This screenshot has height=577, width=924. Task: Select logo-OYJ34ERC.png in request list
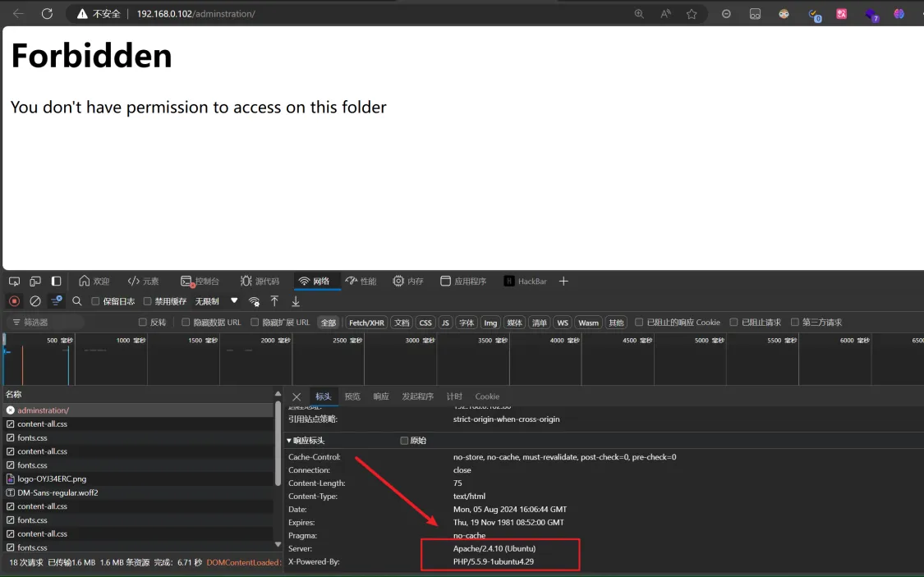(x=52, y=479)
